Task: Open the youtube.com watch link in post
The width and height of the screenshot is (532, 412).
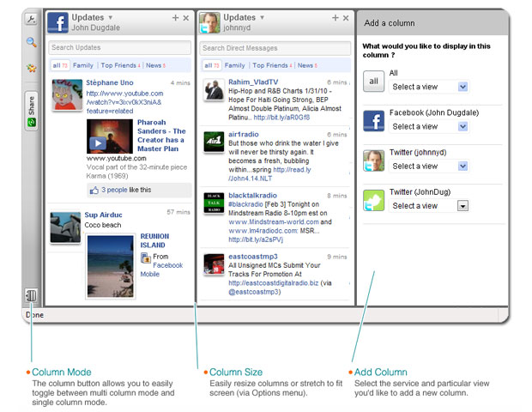Action: [x=124, y=102]
